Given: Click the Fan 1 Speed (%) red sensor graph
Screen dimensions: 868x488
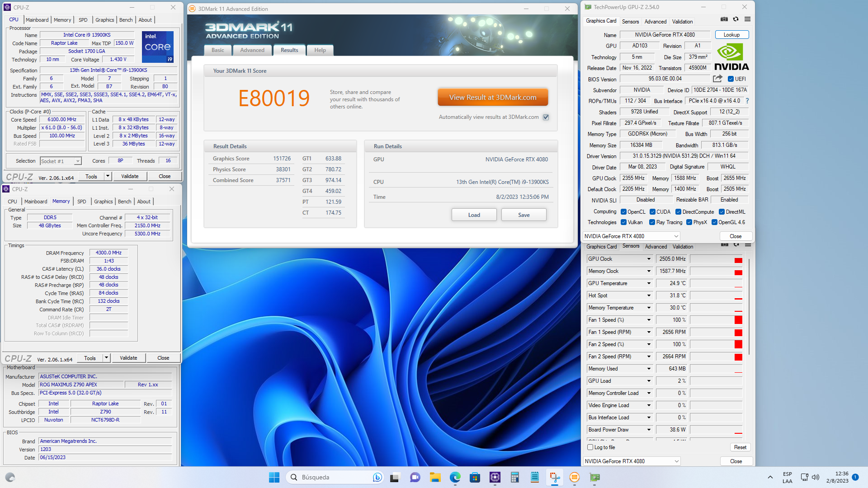Looking at the screenshot, I should [716, 320].
